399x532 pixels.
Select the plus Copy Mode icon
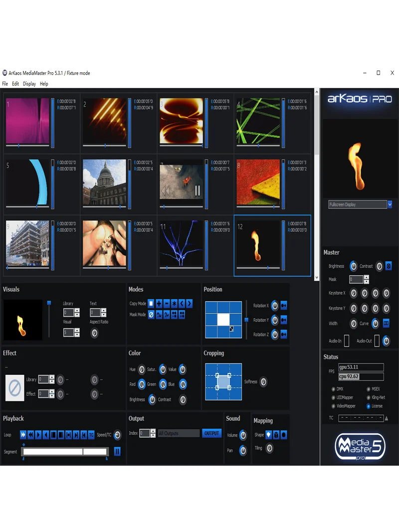pos(159,303)
